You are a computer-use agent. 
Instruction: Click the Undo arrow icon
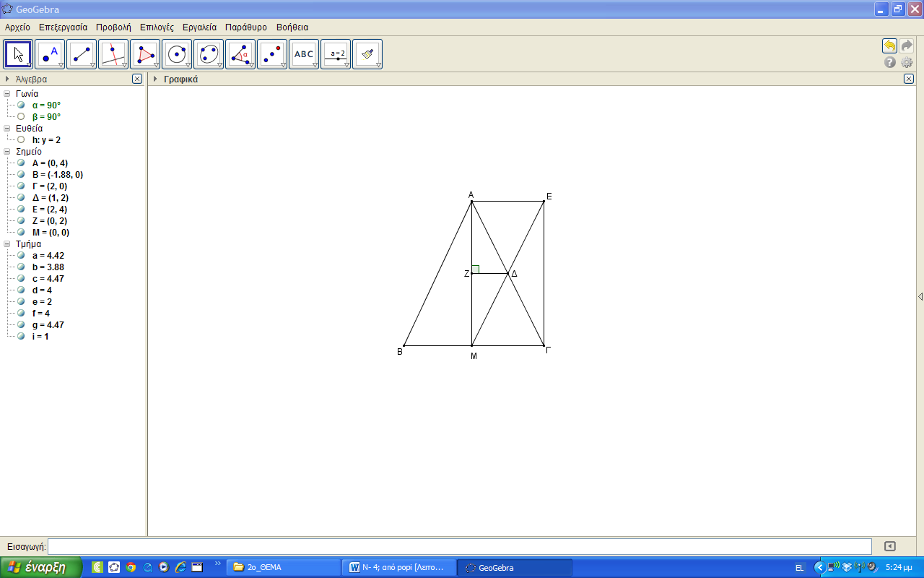point(890,46)
